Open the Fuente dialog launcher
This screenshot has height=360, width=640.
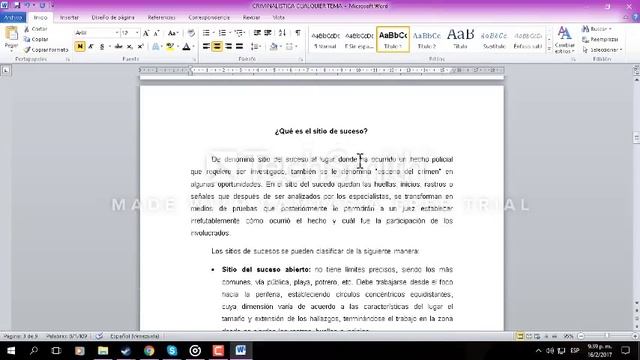tap(194, 60)
